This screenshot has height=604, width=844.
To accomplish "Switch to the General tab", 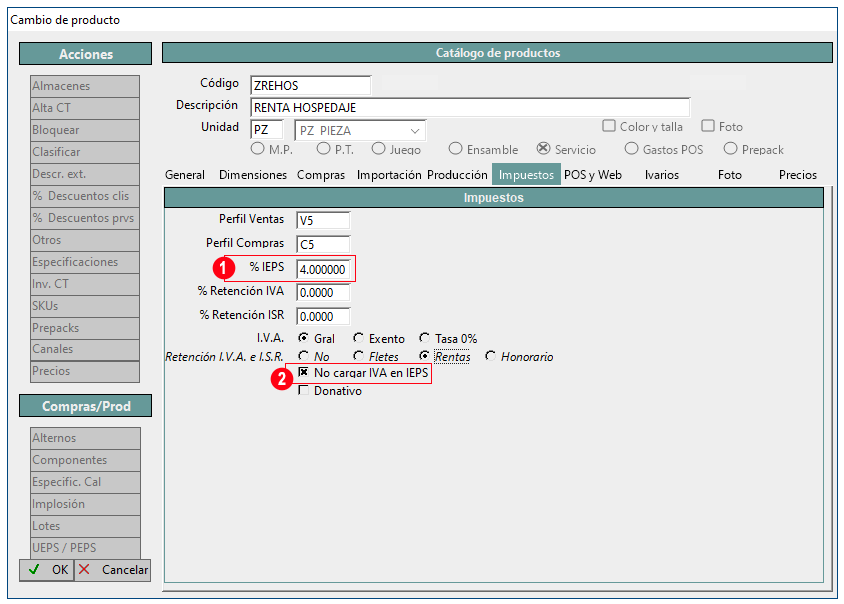I will coord(185,175).
